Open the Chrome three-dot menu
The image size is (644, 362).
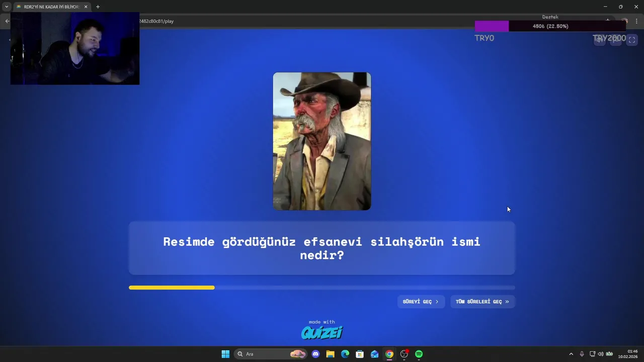coord(636,21)
